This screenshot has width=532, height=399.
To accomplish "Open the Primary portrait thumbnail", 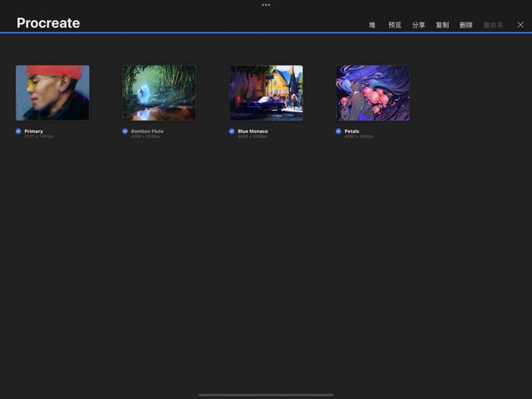I will (x=52, y=92).
